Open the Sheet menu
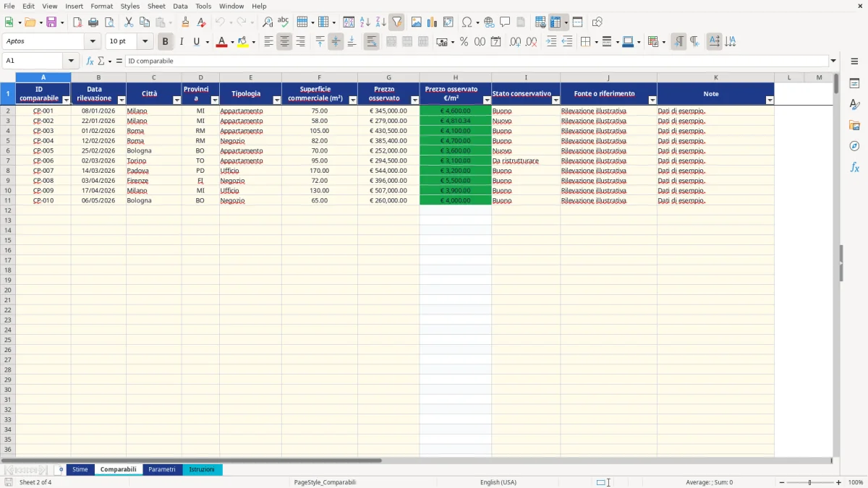This screenshot has width=868, height=488. click(156, 6)
